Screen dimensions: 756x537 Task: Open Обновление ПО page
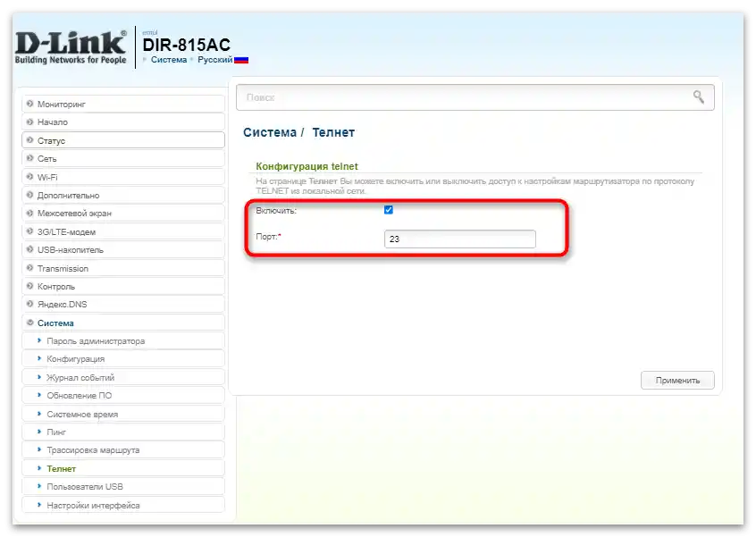tap(123, 395)
